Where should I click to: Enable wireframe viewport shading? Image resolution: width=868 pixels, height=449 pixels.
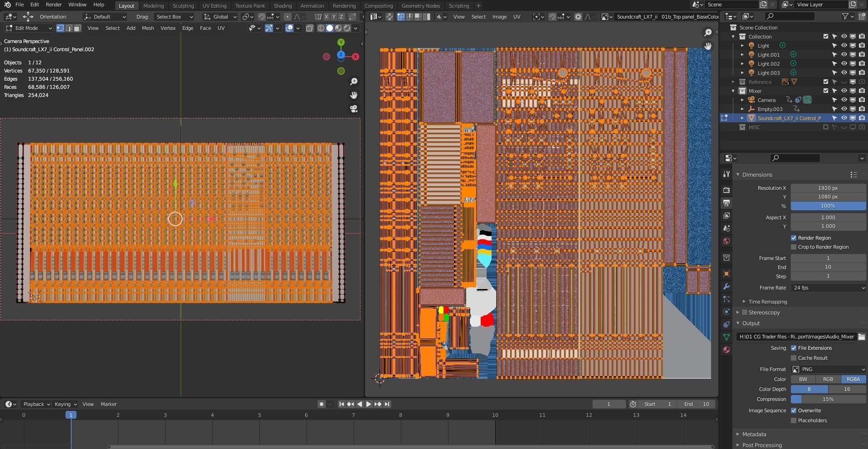click(x=321, y=28)
